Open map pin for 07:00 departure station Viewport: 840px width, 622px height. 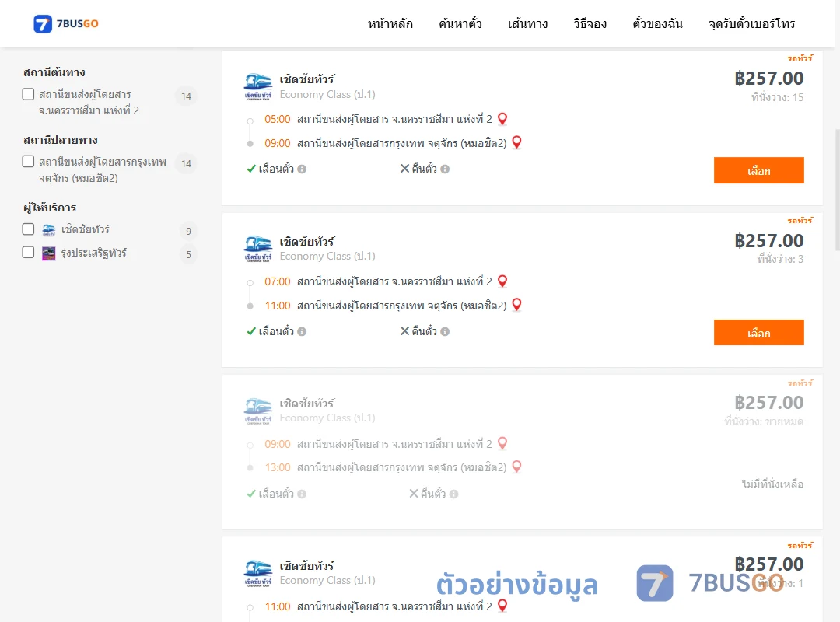(x=502, y=281)
